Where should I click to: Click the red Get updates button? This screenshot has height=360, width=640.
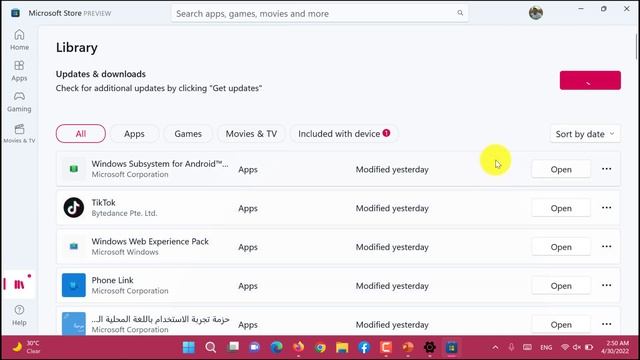tap(590, 80)
